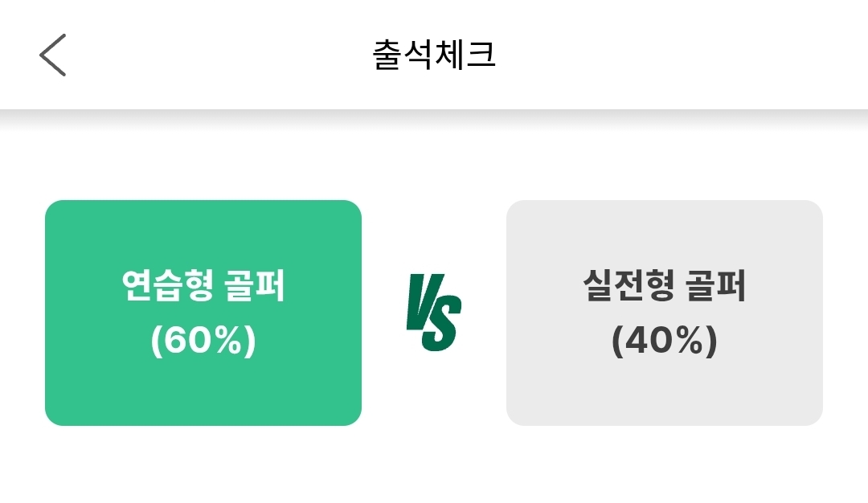Click the 출석체크 page title
The image size is (868, 503).
click(434, 55)
